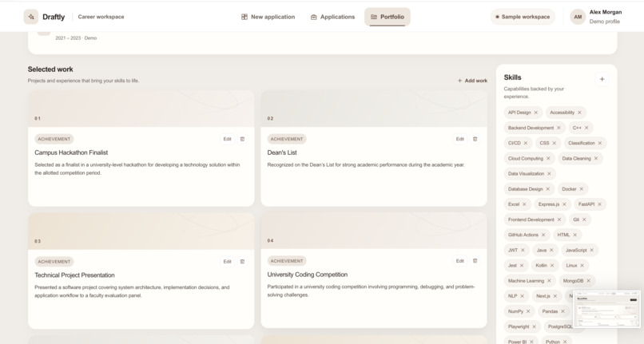Remove the Data Cleaning skill

[x=596, y=159]
